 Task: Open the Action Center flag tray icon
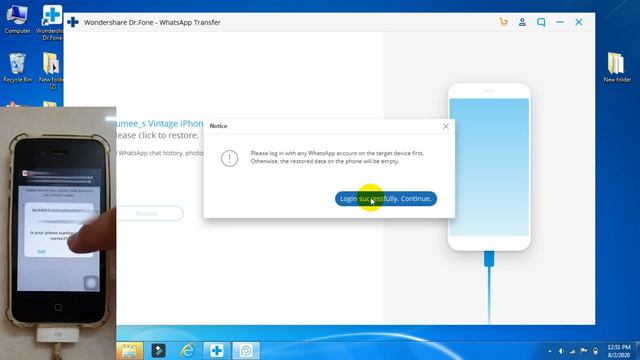click(584, 351)
